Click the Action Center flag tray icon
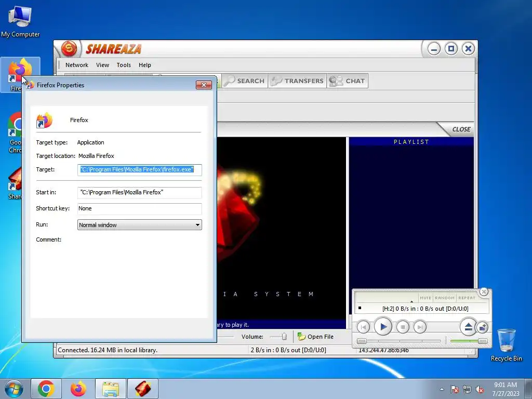532x399 pixels. point(455,389)
